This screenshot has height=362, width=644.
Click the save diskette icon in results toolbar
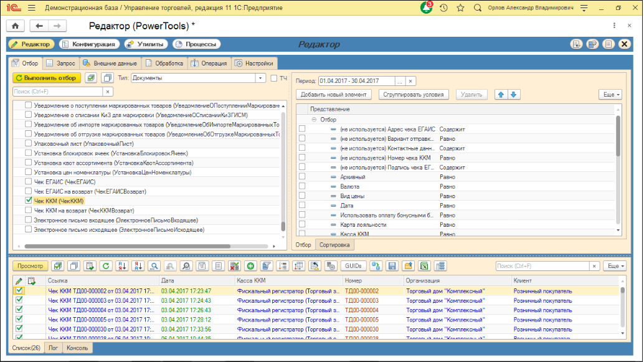tap(392, 266)
